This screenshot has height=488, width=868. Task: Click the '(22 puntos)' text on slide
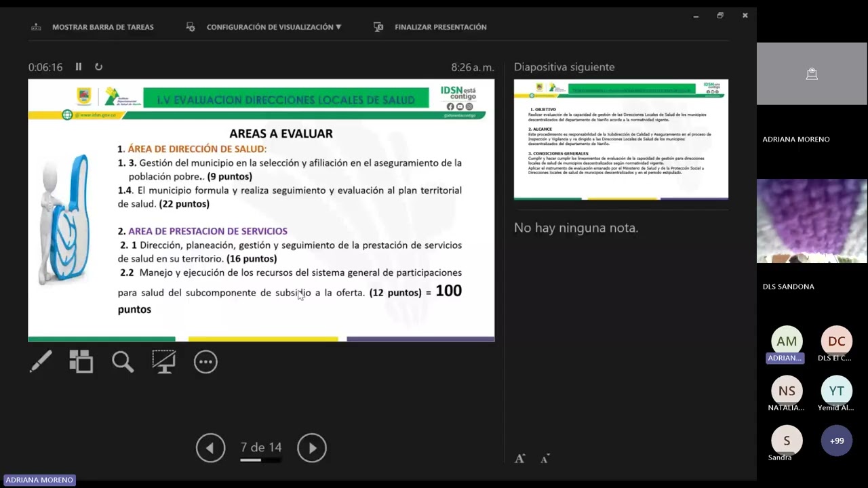tap(184, 204)
